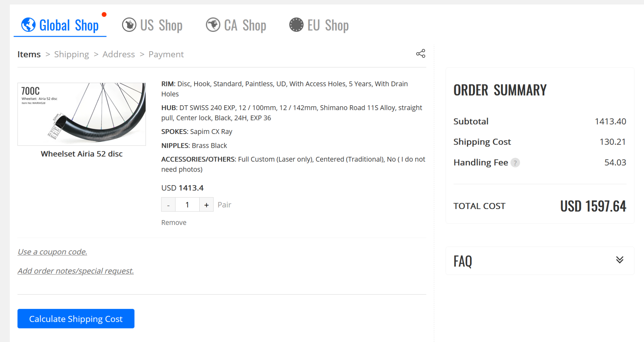The width and height of the screenshot is (644, 342).
Task: Go to the Shipping breadcrumb step
Action: 71,54
